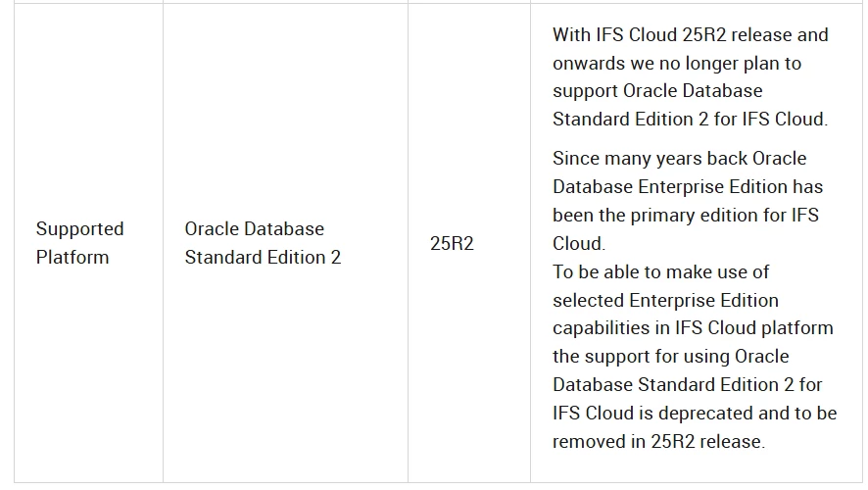
Task: Click the line "Database Enterprise Edition has"
Action: coord(687,186)
